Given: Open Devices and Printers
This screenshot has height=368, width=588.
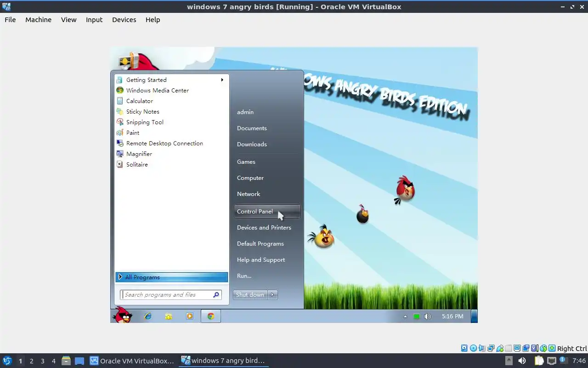Looking at the screenshot, I should click(x=267, y=227).
